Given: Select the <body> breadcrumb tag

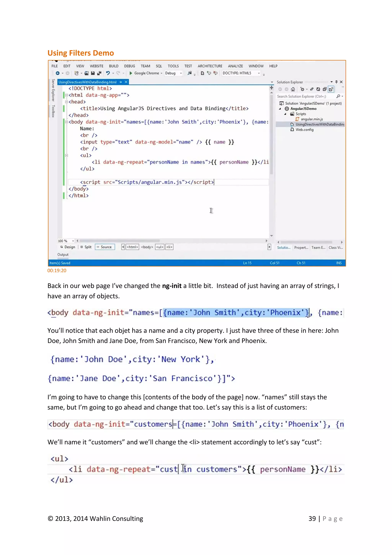Looking at the screenshot, I should [x=147, y=247].
